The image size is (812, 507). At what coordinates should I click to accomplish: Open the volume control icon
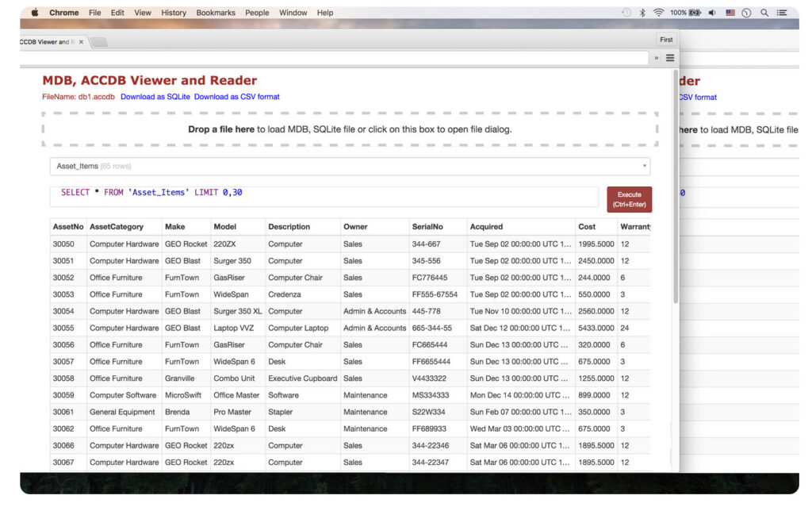[x=711, y=13]
